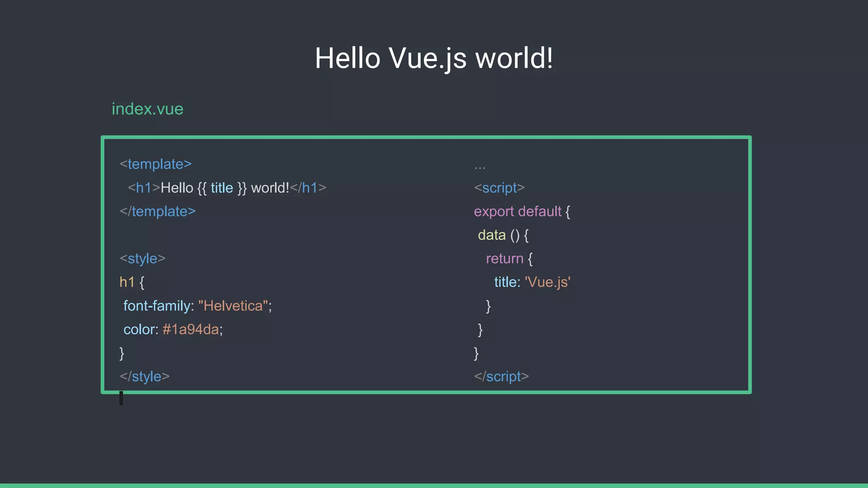The image size is (868, 488).
Task: Click the slide title "Hello Vue.js world!"
Action: (x=434, y=58)
